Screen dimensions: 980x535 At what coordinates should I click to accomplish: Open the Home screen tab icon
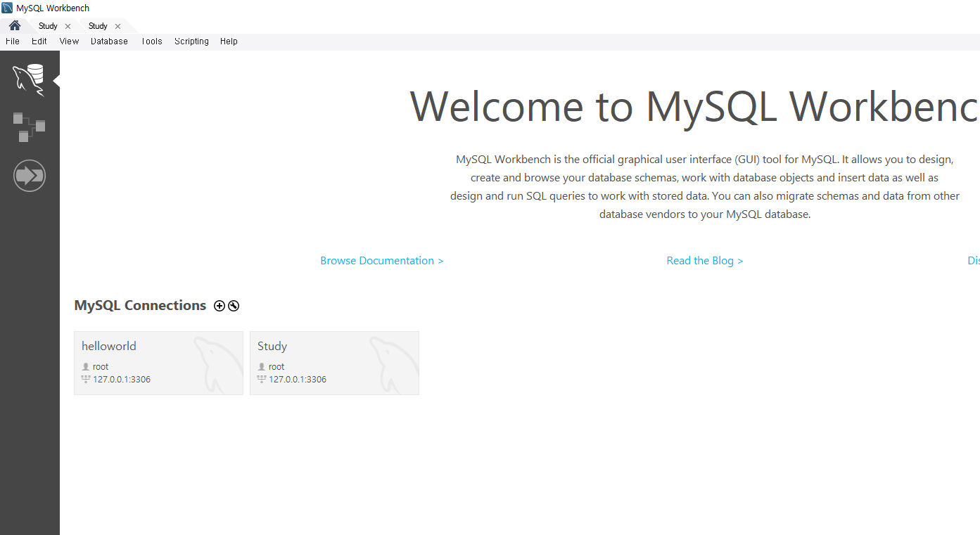coord(15,25)
